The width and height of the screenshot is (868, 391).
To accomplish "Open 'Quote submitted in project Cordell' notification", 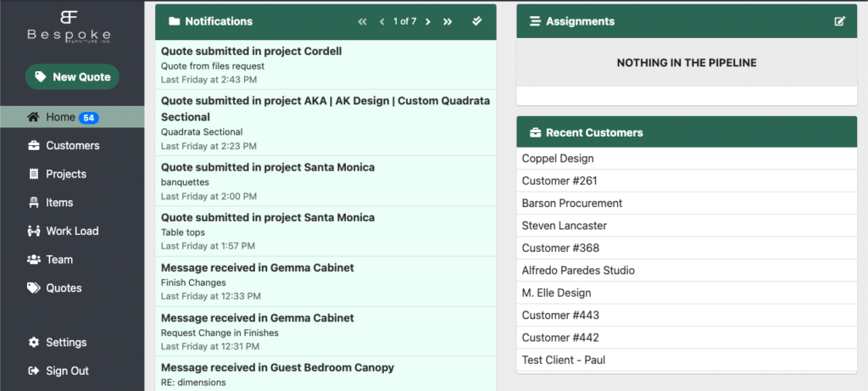I will click(x=325, y=64).
